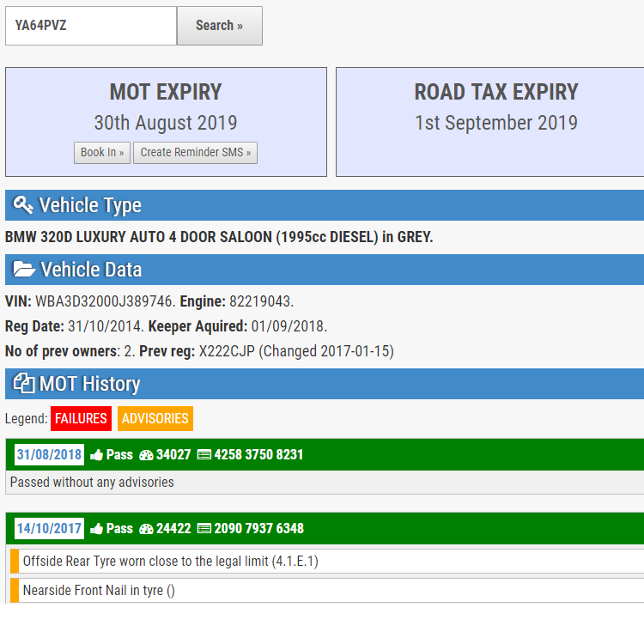This screenshot has width=644, height=644.
Task: Select mileage value 34027
Action: pyautogui.click(x=173, y=454)
